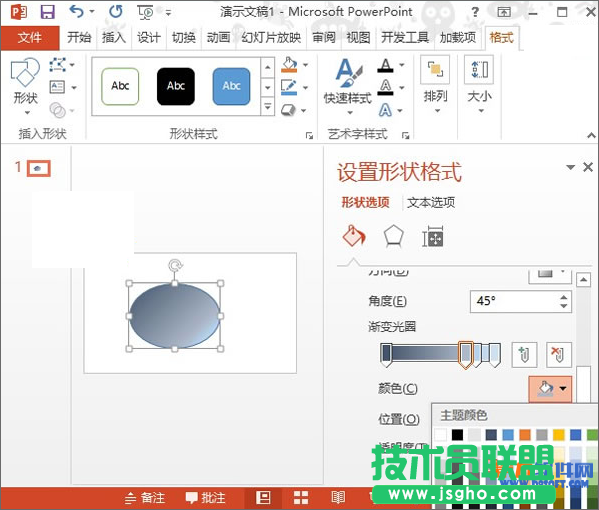Viewport: 599px width, 510px height.
Task: Select the Effects pentagon icon in pane
Action: click(393, 237)
